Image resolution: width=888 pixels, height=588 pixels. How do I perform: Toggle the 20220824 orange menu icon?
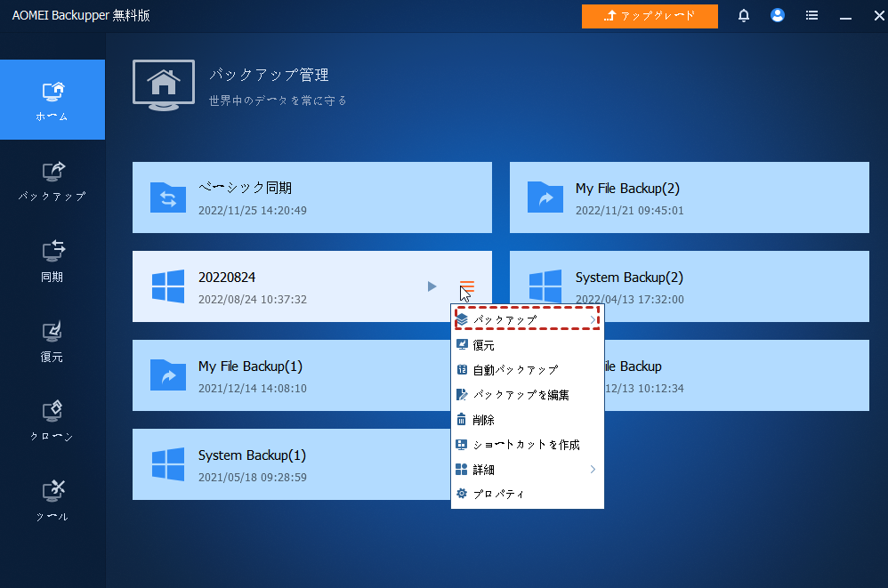pos(466,286)
